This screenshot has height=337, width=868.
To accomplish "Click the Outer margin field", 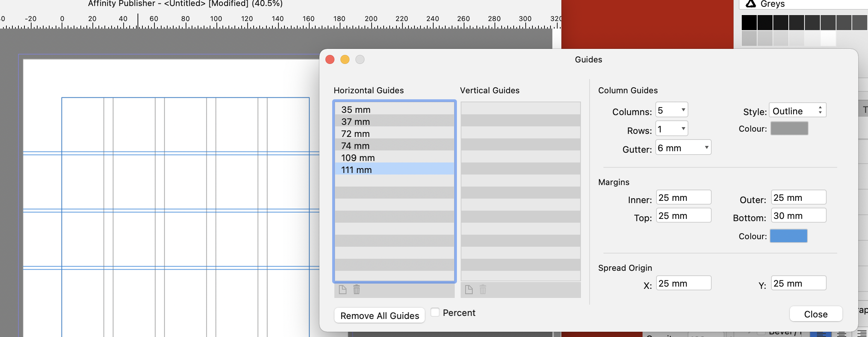I will [x=798, y=197].
